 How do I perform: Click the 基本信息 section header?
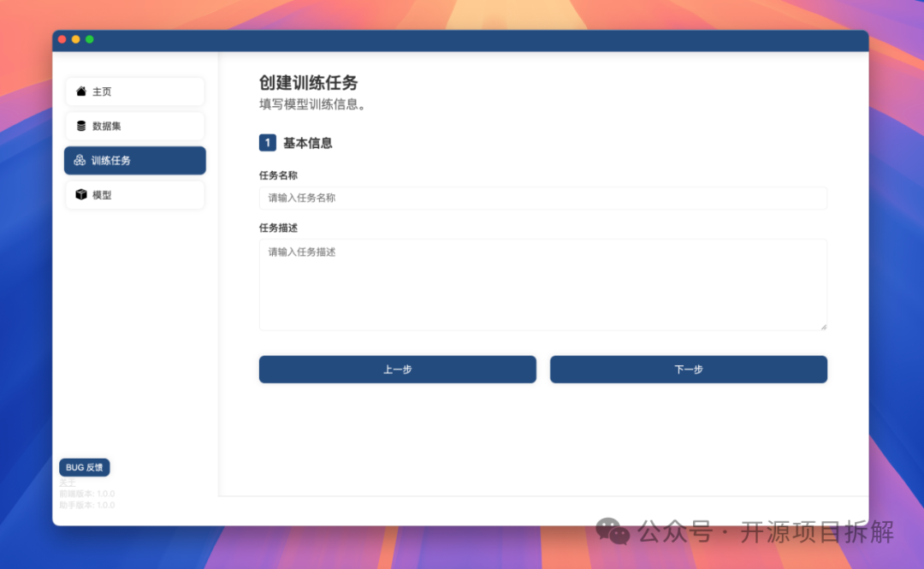coord(308,143)
